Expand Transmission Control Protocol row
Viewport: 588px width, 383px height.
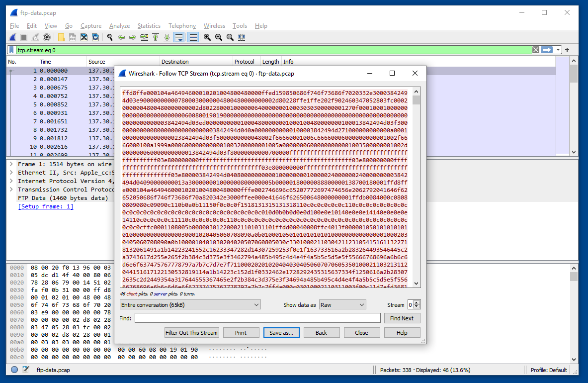point(11,190)
